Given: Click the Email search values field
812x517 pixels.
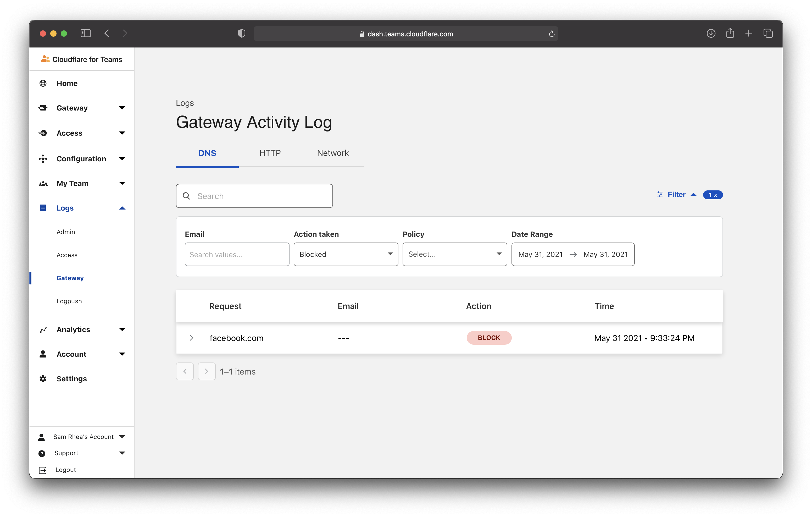Looking at the screenshot, I should pyautogui.click(x=237, y=255).
